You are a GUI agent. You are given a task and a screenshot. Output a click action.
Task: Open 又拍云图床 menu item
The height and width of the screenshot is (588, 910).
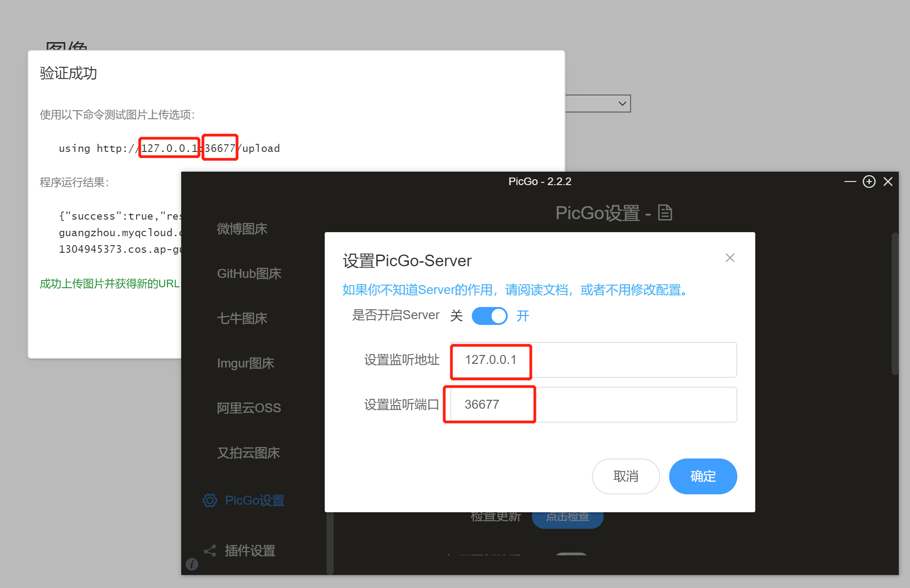(x=248, y=453)
